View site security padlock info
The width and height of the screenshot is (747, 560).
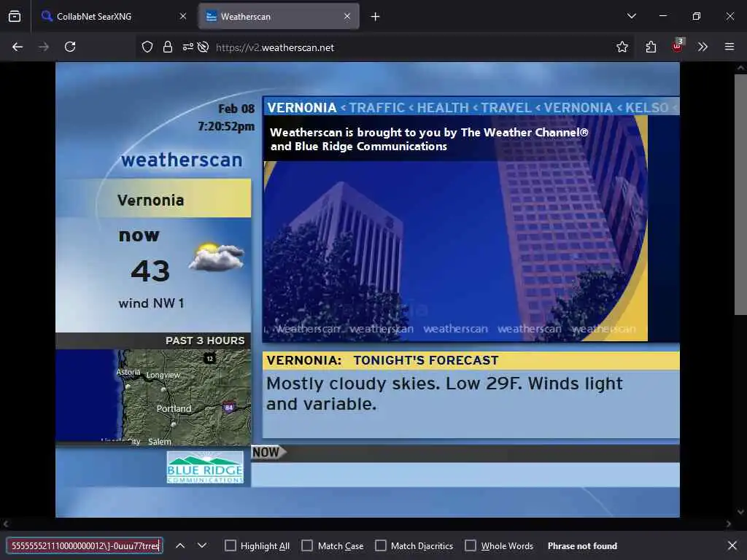click(x=168, y=47)
